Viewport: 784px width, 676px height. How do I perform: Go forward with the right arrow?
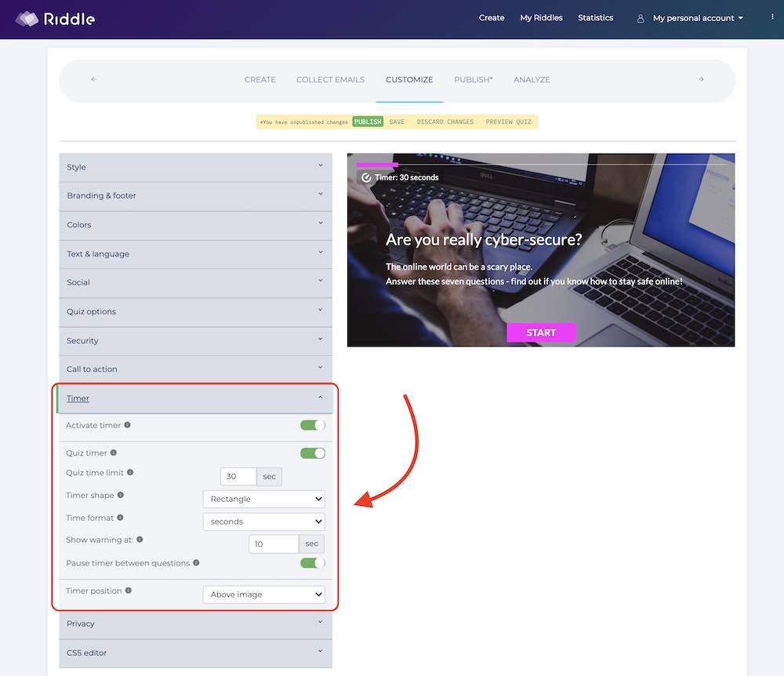pos(701,79)
